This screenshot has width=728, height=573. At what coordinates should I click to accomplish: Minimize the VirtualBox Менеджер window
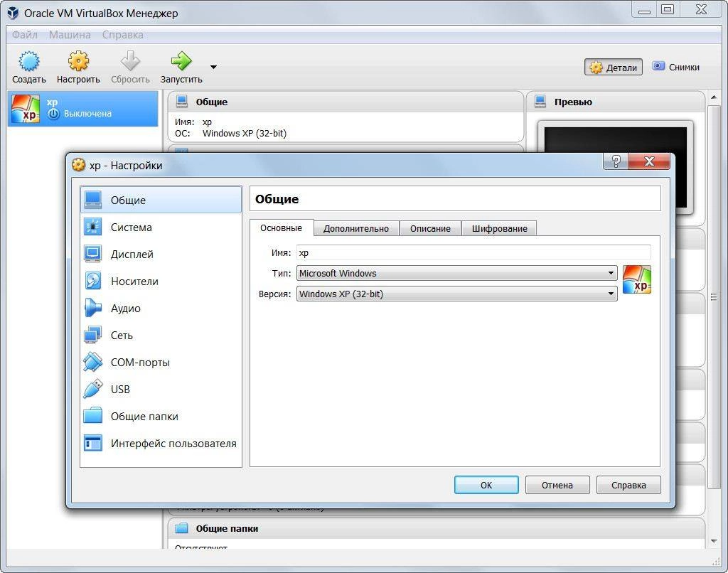pos(644,9)
